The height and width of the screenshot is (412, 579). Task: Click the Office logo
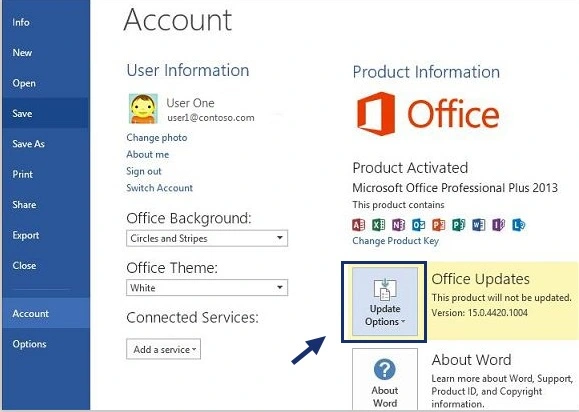pos(428,114)
